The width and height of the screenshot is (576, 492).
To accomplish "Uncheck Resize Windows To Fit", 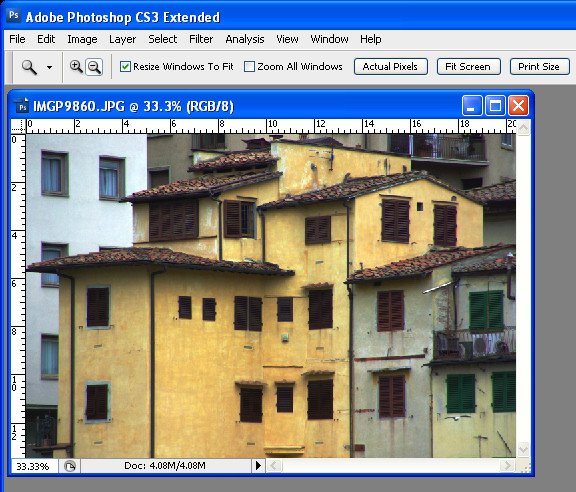I will click(x=125, y=67).
